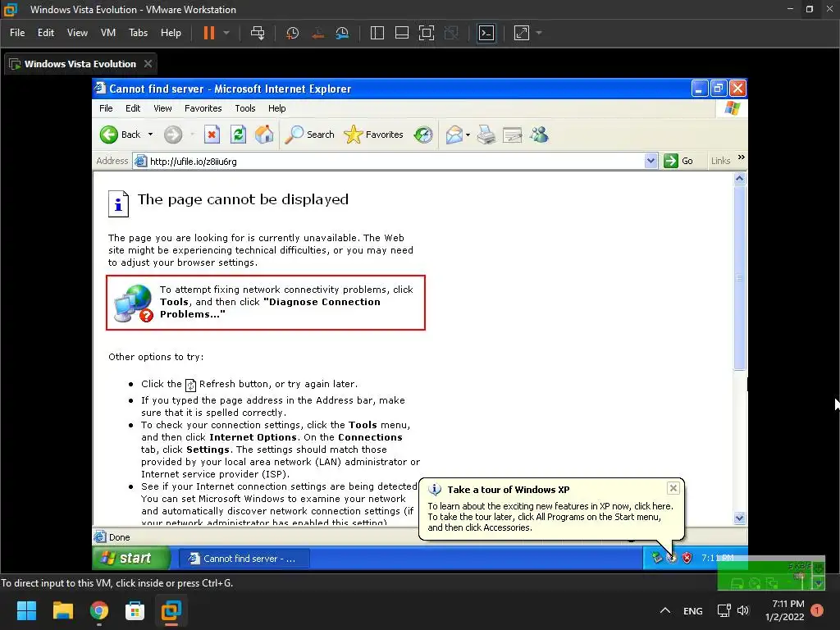Open the VMware snapshot manager icon
The width and height of the screenshot is (840, 630).
[342, 33]
